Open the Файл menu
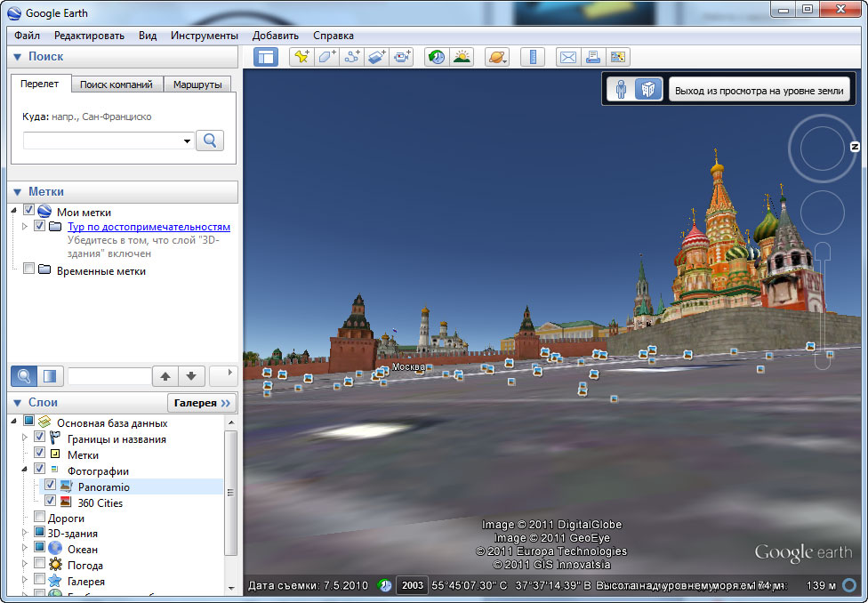The image size is (868, 603). (27, 36)
